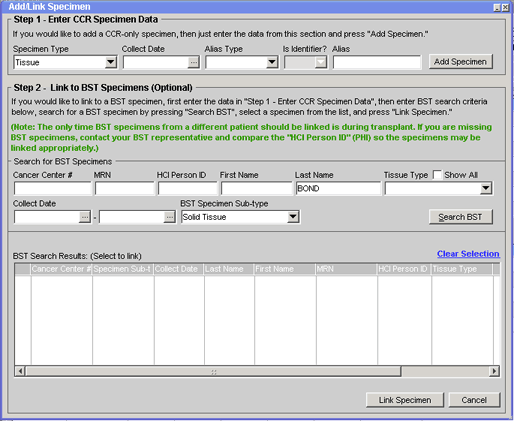Click the scrollbar right arrow in results
This screenshot has width=514, height=421.
494,371
